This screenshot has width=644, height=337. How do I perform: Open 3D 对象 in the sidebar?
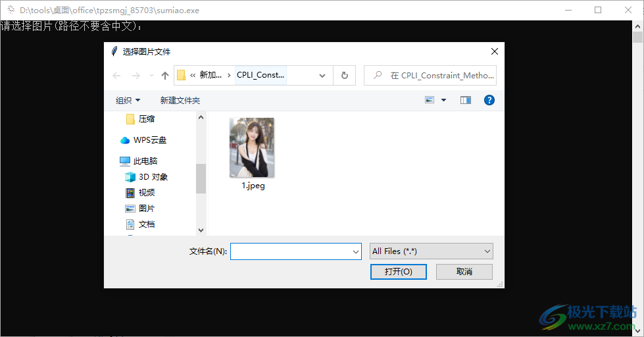pos(147,177)
